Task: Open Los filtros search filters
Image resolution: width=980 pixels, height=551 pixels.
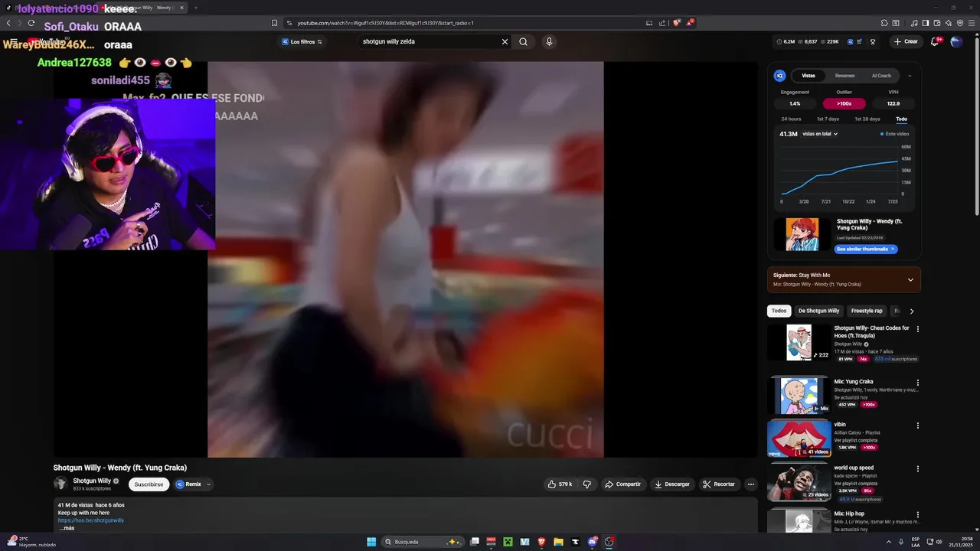Action: pyautogui.click(x=302, y=41)
